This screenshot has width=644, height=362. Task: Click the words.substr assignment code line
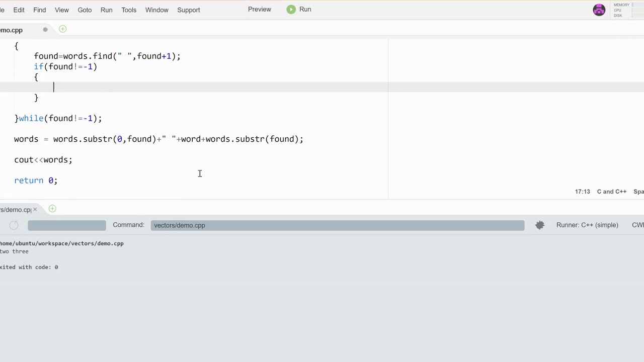coord(159,139)
